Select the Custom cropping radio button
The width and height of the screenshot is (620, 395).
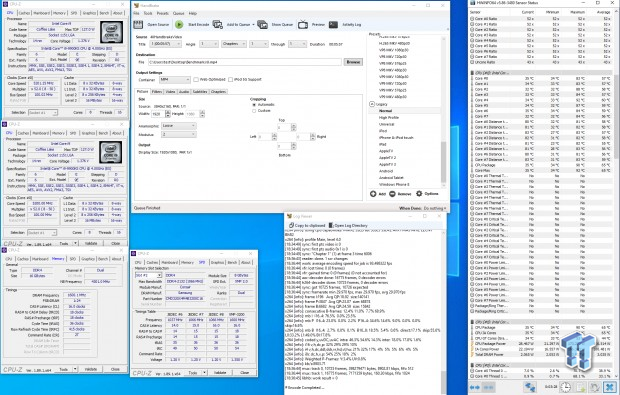tap(254, 111)
